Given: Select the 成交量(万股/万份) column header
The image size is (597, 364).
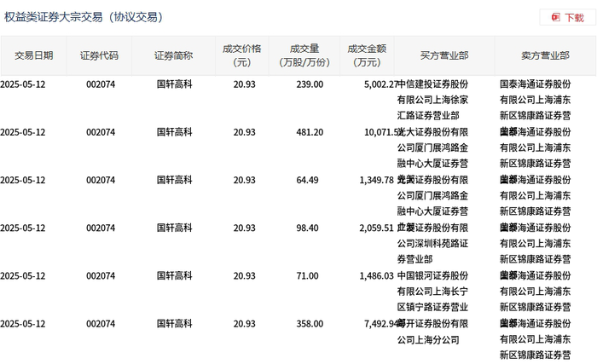Looking at the screenshot, I should 304,55.
